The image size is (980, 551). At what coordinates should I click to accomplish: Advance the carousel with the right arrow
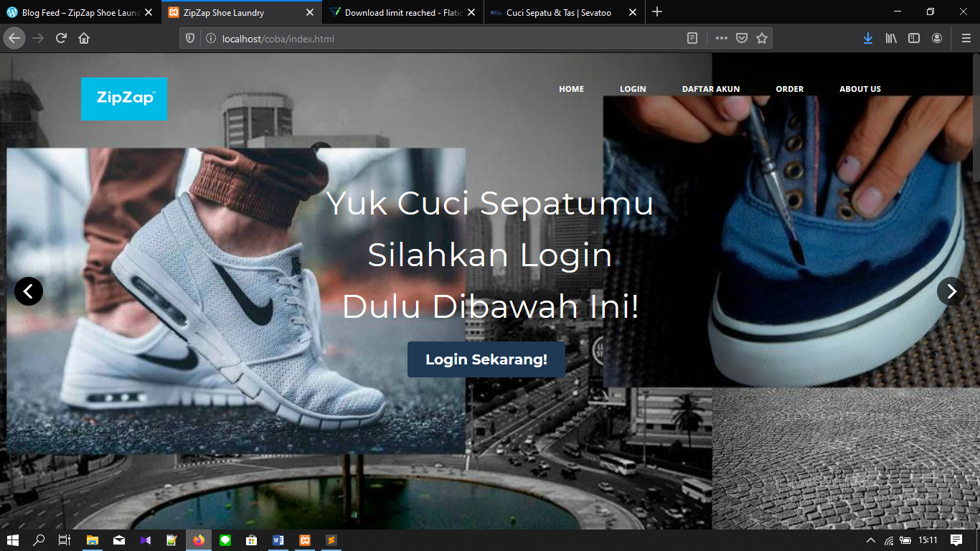pos(951,291)
